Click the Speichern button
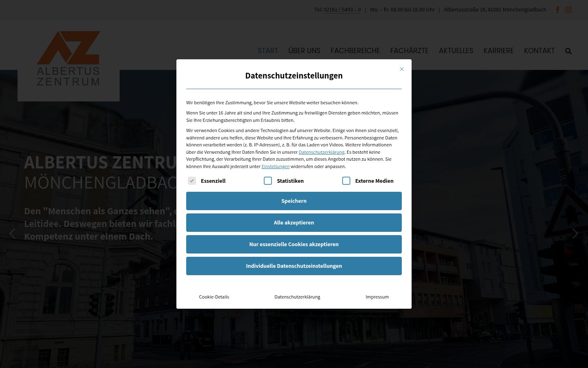This screenshot has width=588, height=368. (x=294, y=201)
